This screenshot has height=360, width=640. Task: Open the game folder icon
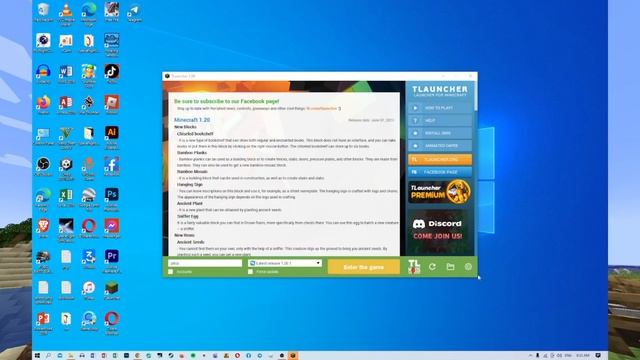(x=450, y=267)
